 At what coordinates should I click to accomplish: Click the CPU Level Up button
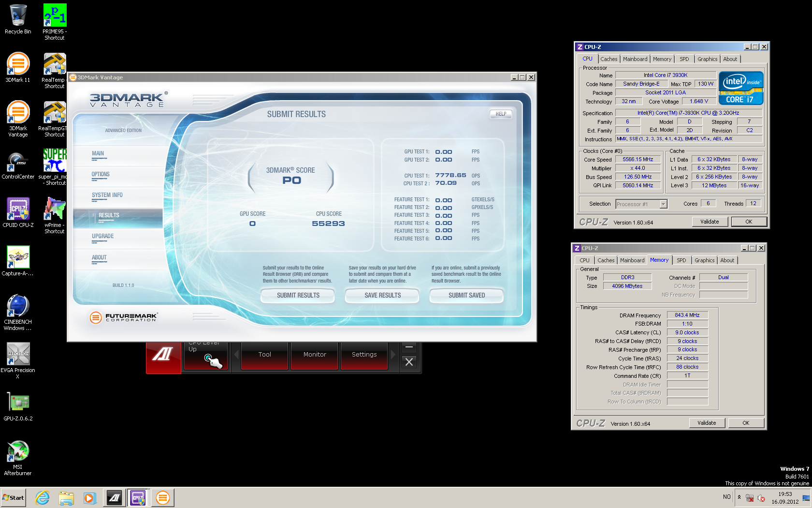(x=205, y=356)
